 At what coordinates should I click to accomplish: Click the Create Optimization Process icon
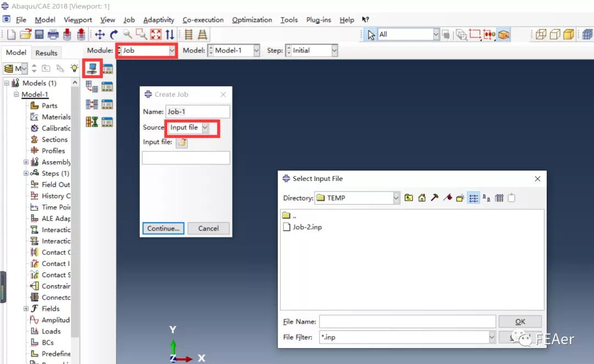(x=92, y=122)
